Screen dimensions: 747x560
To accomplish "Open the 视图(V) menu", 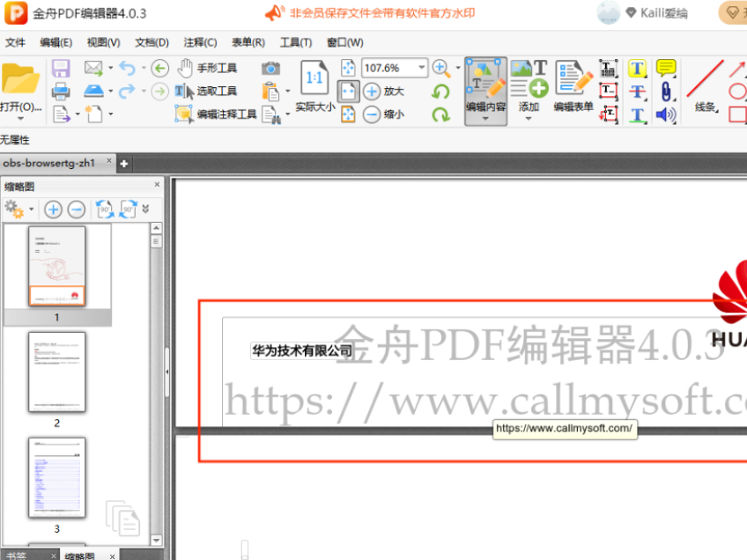I will click(x=103, y=42).
